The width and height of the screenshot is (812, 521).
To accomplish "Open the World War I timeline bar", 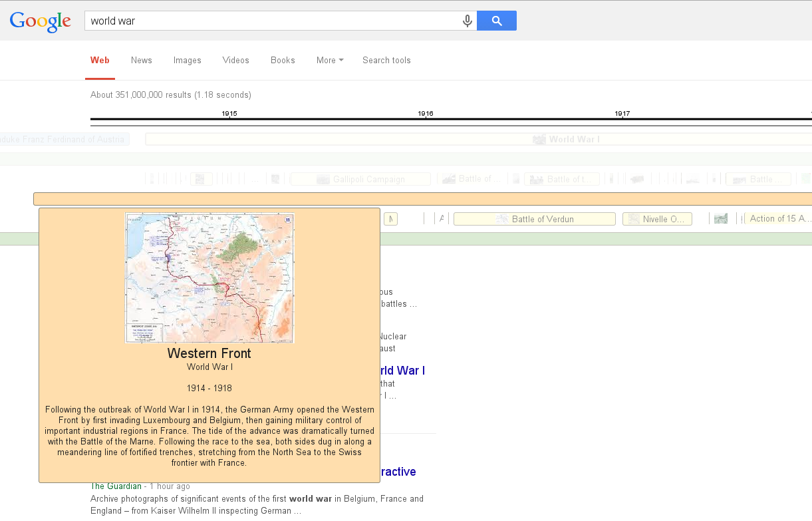I will point(477,139).
